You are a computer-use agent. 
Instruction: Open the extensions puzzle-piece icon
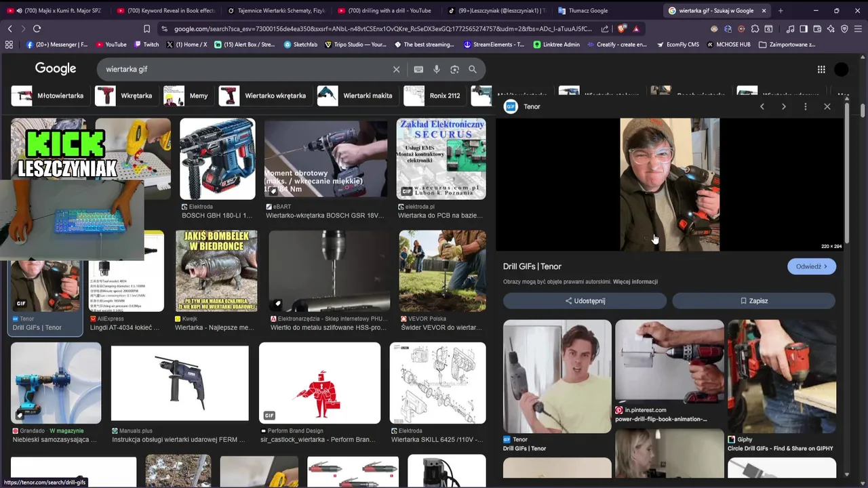click(755, 28)
